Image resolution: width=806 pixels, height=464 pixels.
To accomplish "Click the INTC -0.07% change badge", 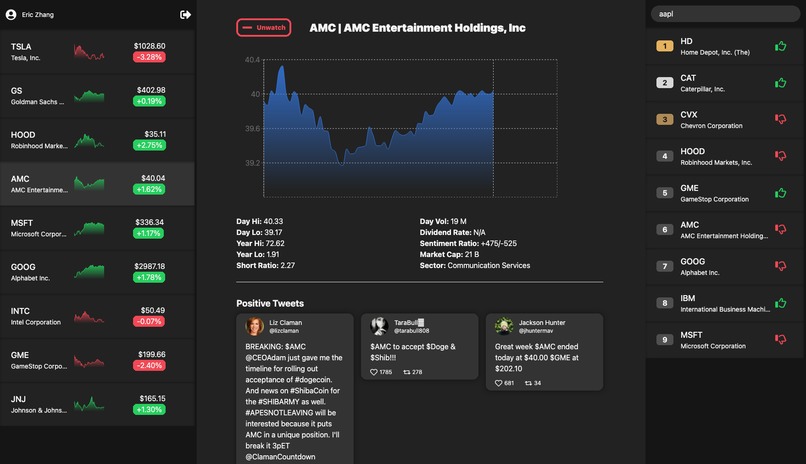I will click(x=149, y=322).
